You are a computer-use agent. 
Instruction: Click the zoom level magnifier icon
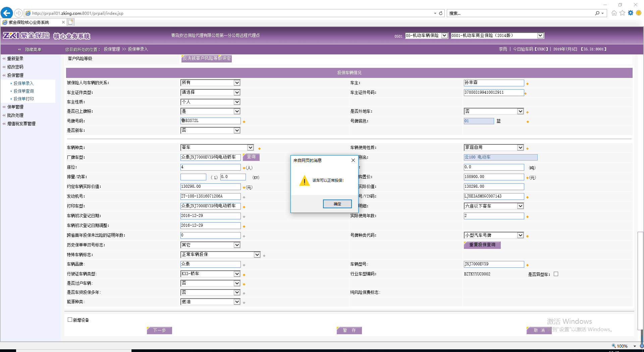[x=613, y=346]
